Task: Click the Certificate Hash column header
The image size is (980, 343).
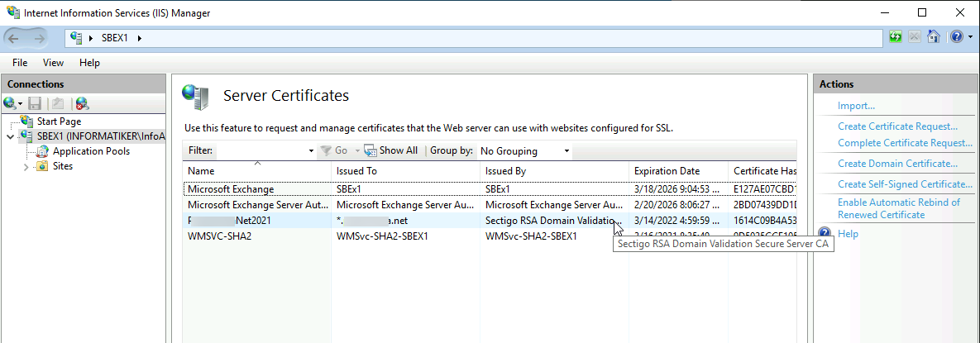Action: click(762, 170)
